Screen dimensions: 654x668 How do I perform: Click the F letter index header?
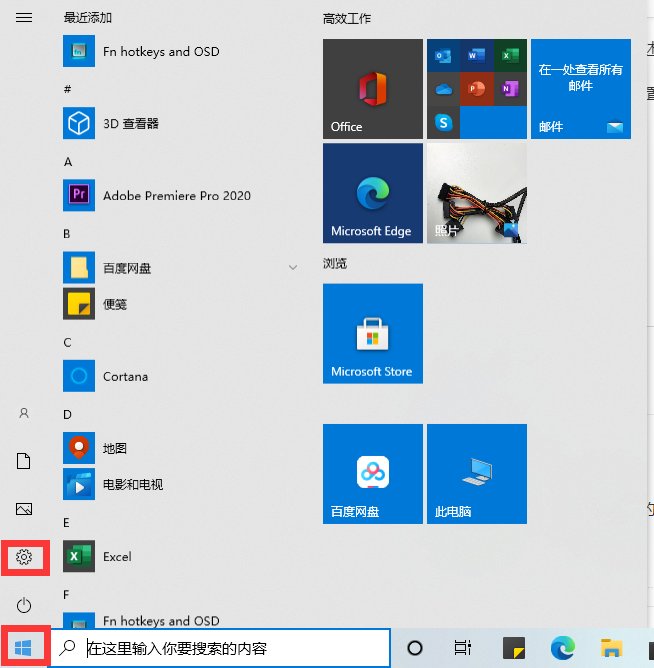click(66, 594)
